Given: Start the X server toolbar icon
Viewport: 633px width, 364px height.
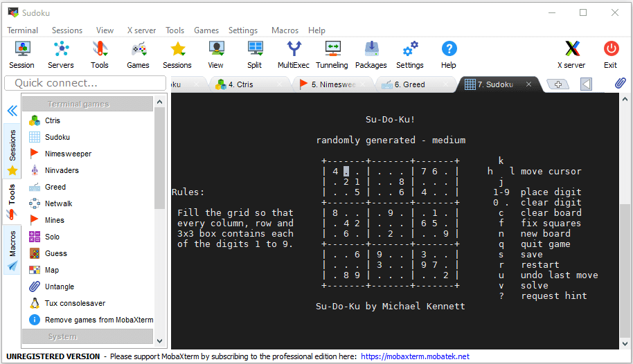Looking at the screenshot, I should [x=571, y=55].
